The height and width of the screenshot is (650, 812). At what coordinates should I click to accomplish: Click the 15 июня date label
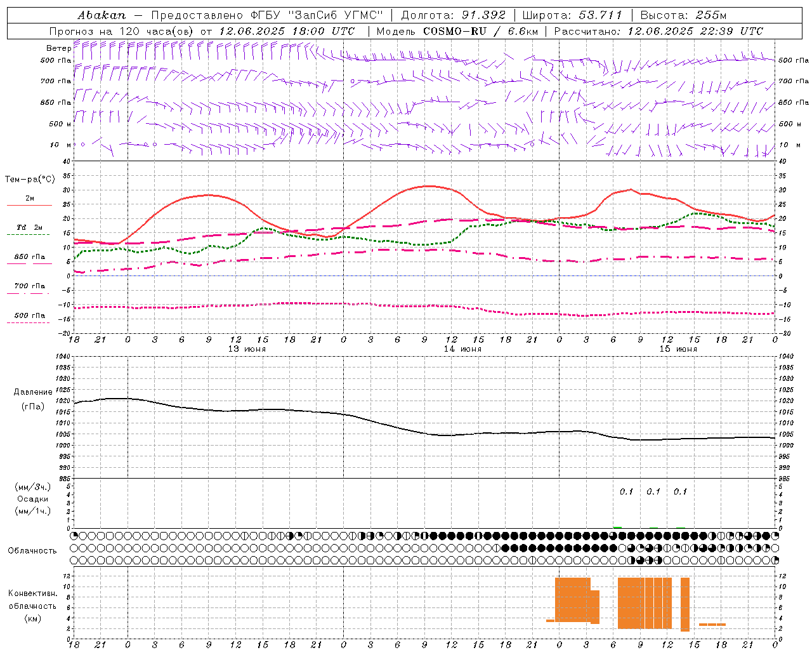pos(678,349)
